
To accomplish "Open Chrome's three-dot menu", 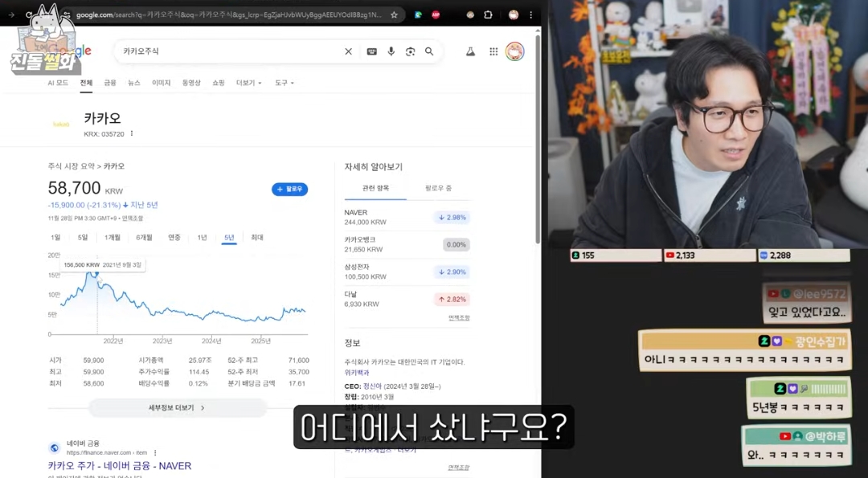I will (x=531, y=15).
